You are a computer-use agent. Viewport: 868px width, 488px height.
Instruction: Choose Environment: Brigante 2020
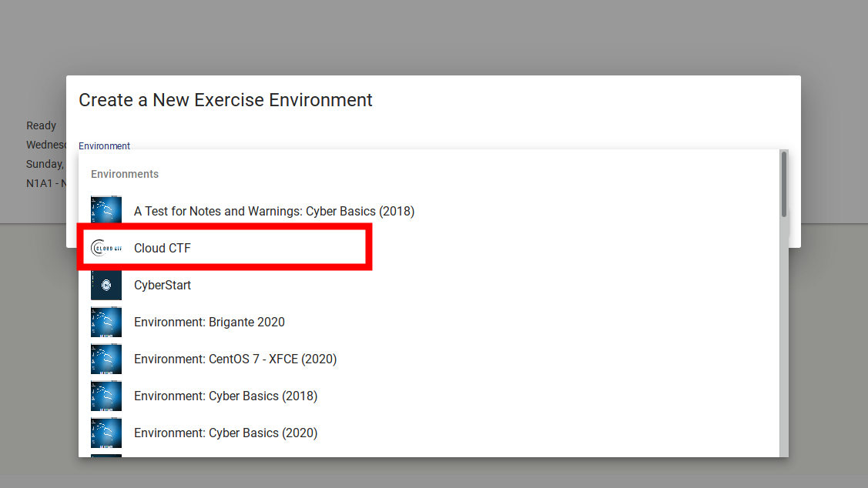coord(209,322)
